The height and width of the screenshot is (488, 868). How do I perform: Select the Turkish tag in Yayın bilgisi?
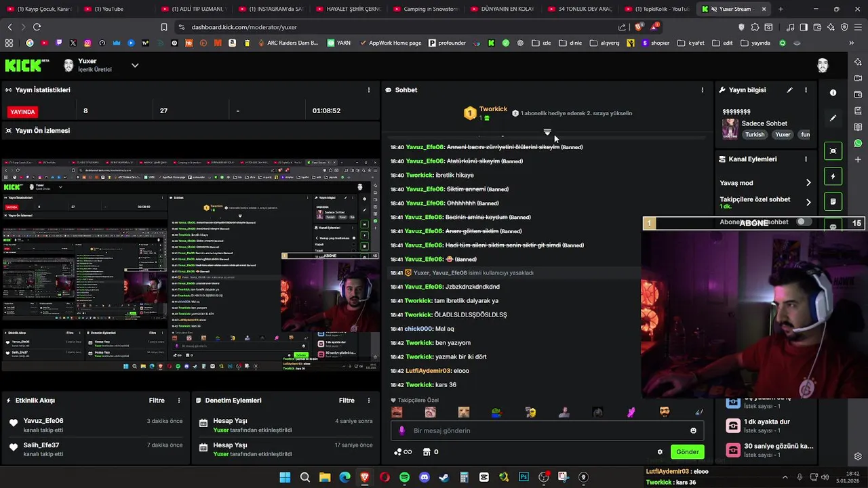[755, 134]
